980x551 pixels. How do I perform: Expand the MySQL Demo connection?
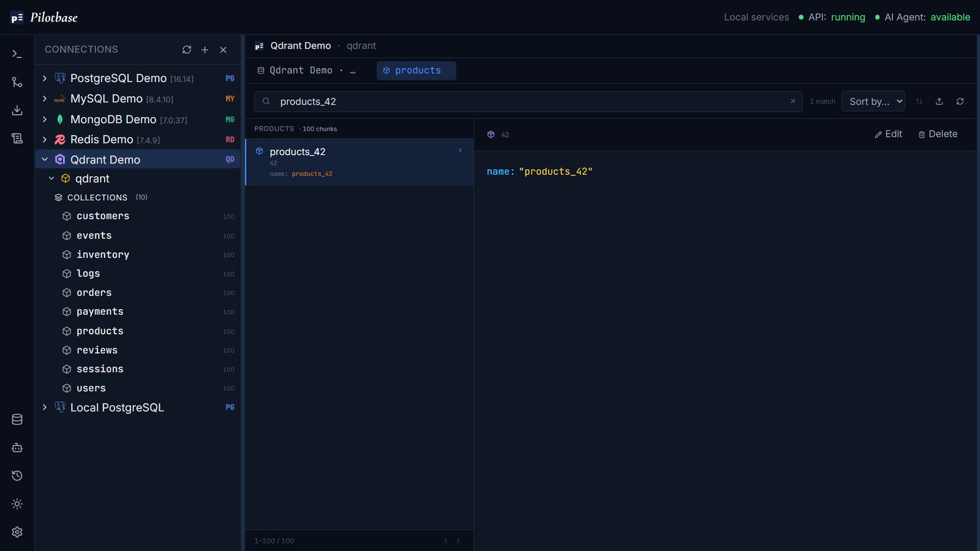45,99
